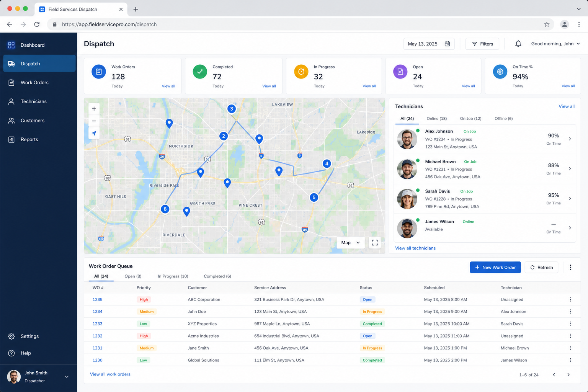Open the work order queue options menu
The width and height of the screenshot is (588, 392).
coord(570,268)
